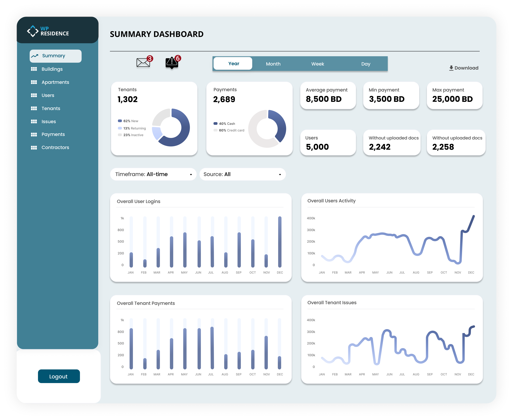
Task: Click the Overall Users Activity title
Action: (331, 201)
